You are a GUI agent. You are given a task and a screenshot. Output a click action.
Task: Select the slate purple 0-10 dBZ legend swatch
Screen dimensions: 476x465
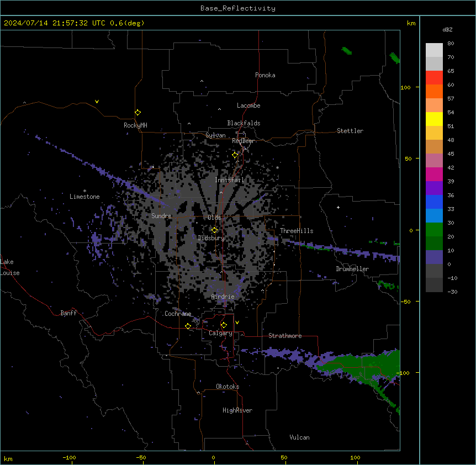(434, 257)
